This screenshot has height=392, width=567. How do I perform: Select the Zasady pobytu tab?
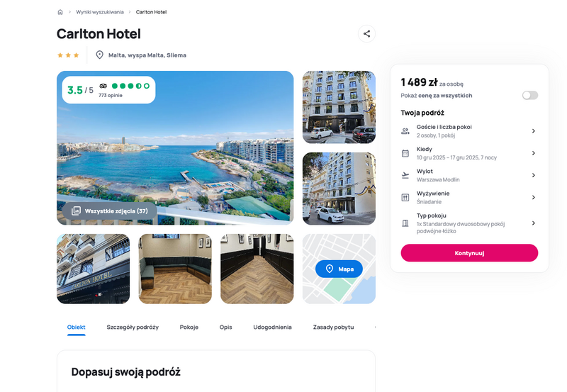333,327
